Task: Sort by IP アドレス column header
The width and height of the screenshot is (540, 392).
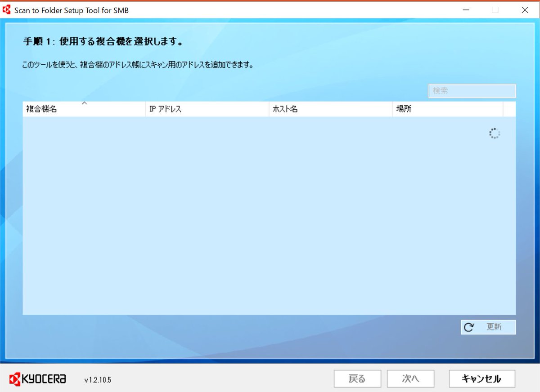Action: point(207,109)
